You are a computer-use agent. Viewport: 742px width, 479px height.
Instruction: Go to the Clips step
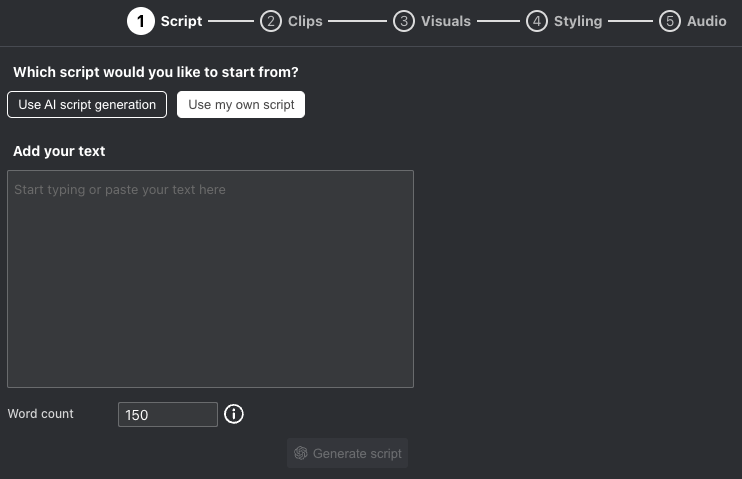point(305,21)
